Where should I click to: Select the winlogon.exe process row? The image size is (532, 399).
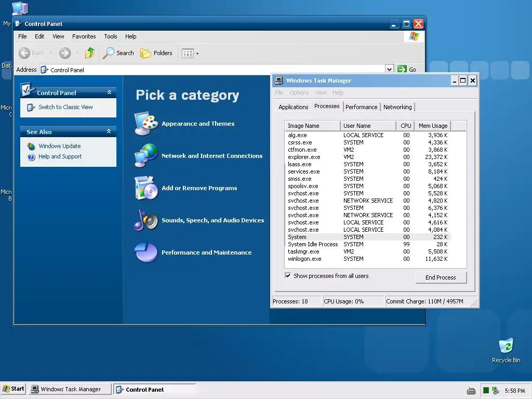[368, 259]
